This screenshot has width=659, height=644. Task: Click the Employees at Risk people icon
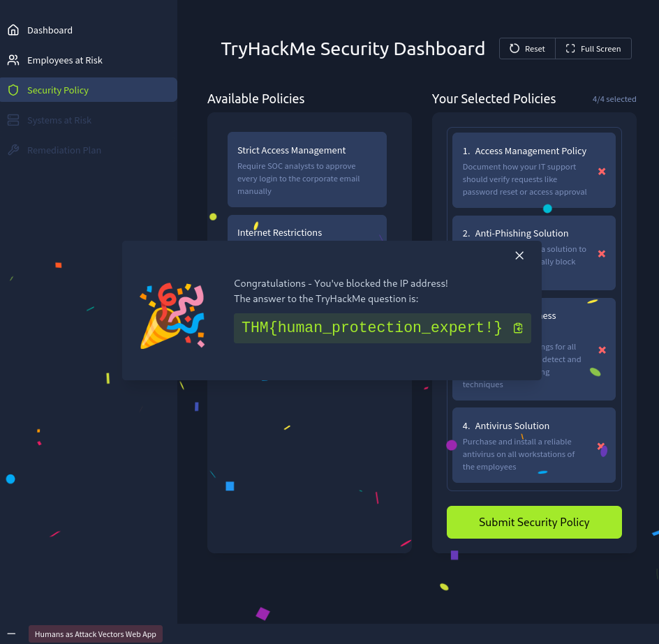13,60
